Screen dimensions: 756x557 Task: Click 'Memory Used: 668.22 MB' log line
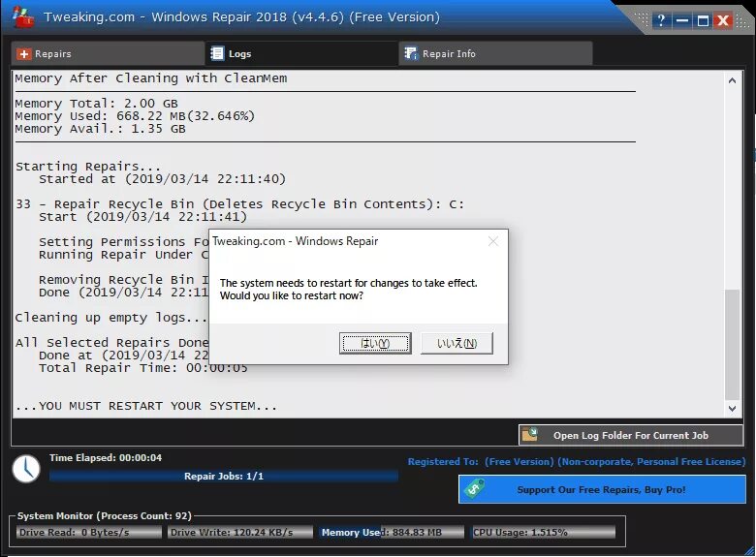pos(135,116)
